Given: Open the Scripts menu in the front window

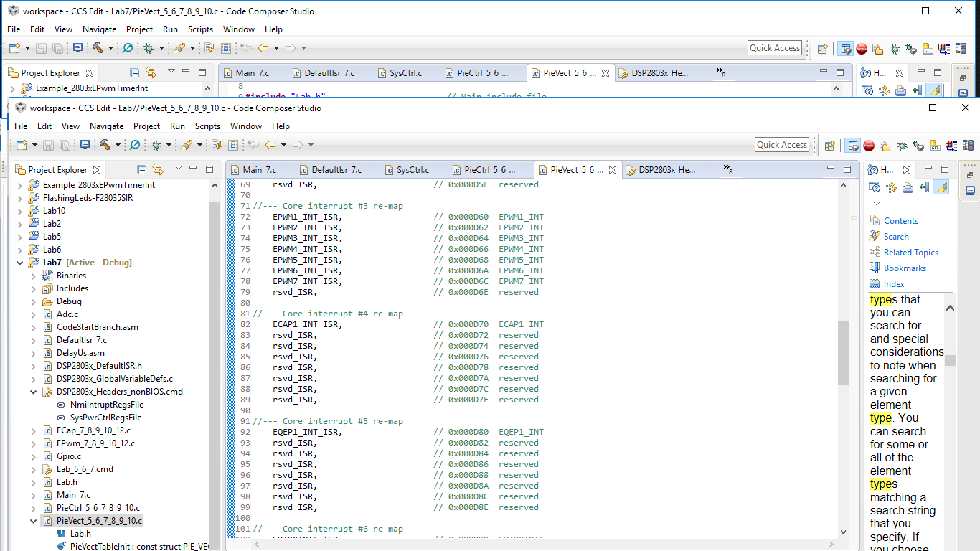Looking at the screenshot, I should coord(207,126).
